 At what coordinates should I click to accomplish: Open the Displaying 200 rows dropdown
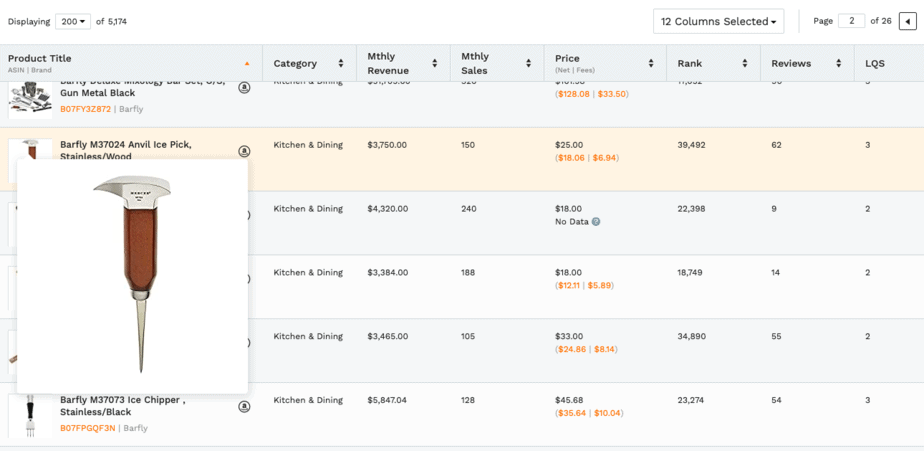(x=73, y=22)
